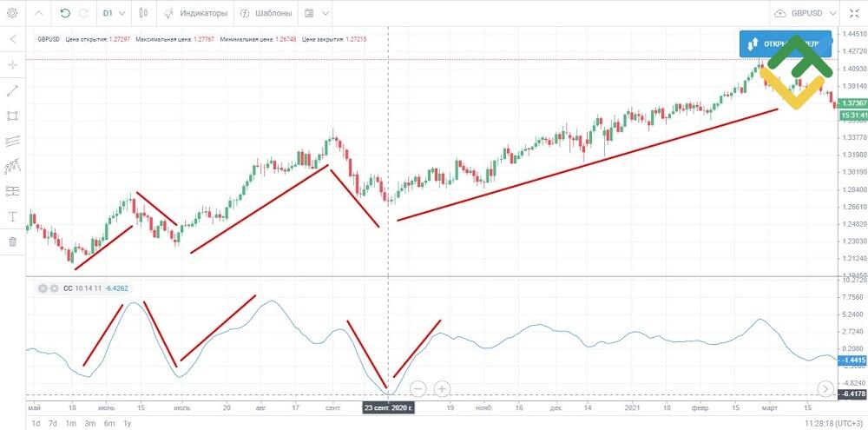
Task: Click Максимальная цена value 1.27767
Action: (x=204, y=39)
